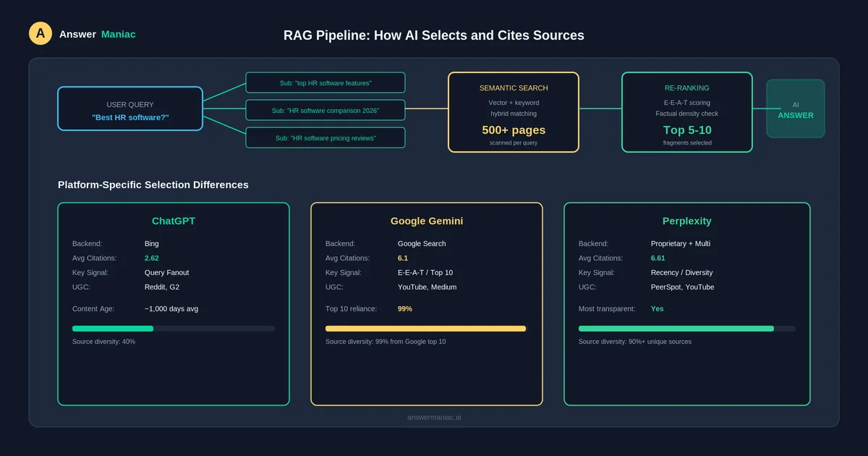
Task: Select the AI ANSWER box
Action: pos(796,109)
